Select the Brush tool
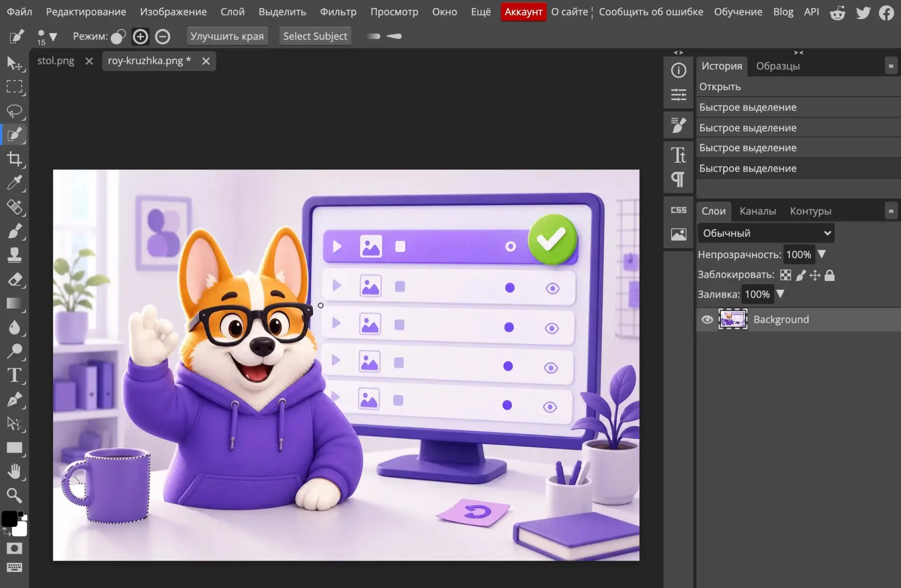Image resolution: width=901 pixels, height=588 pixels. (x=15, y=231)
